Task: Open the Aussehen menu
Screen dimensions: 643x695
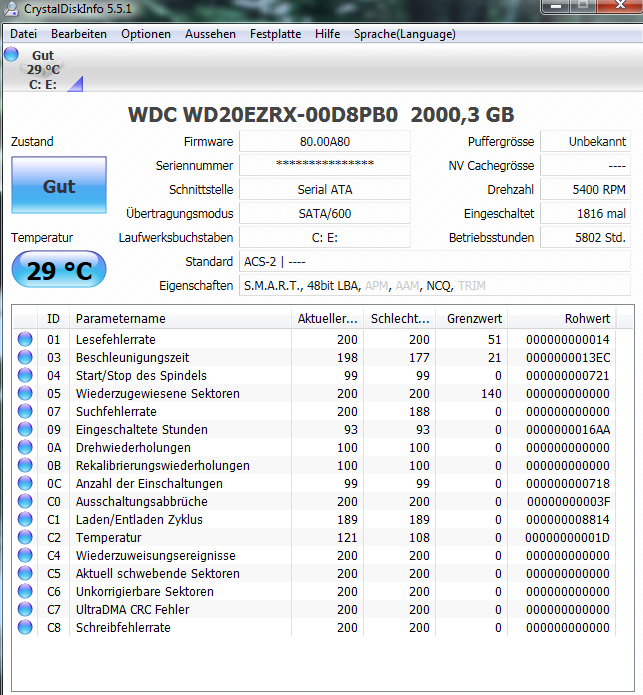Action: coord(210,34)
